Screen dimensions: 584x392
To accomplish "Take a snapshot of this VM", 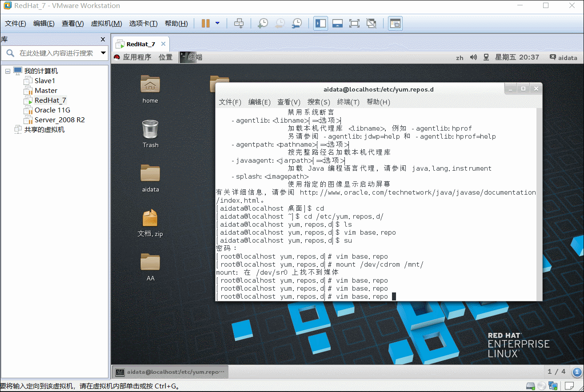I will click(x=263, y=24).
